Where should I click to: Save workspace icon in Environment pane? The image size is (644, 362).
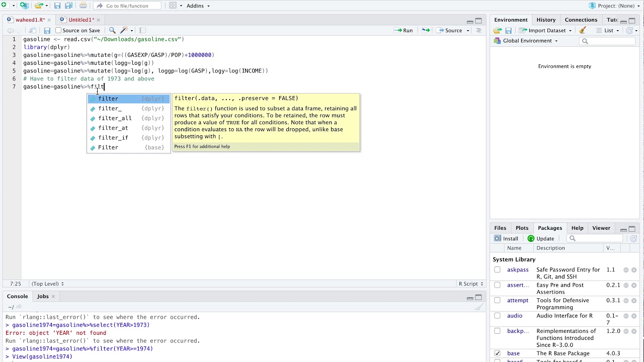point(508,30)
